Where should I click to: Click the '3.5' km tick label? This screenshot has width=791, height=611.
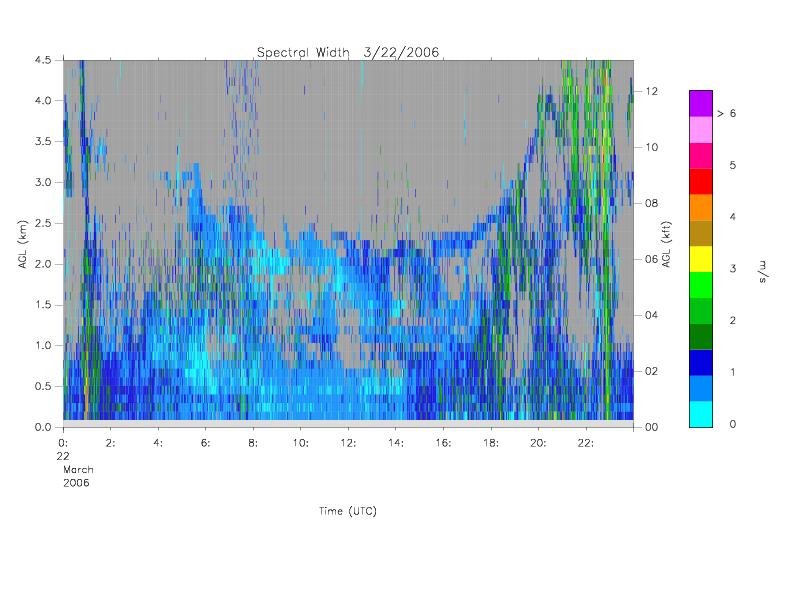43,141
